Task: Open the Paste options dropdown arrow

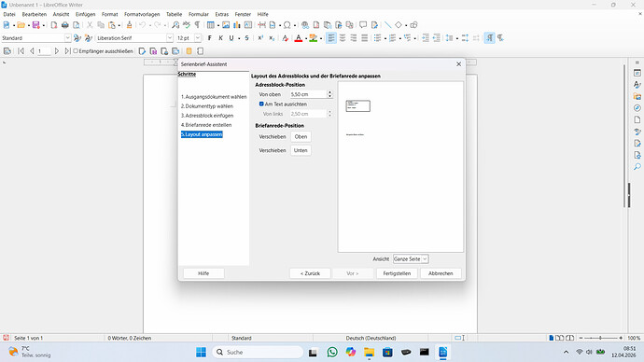Action: click(x=119, y=25)
